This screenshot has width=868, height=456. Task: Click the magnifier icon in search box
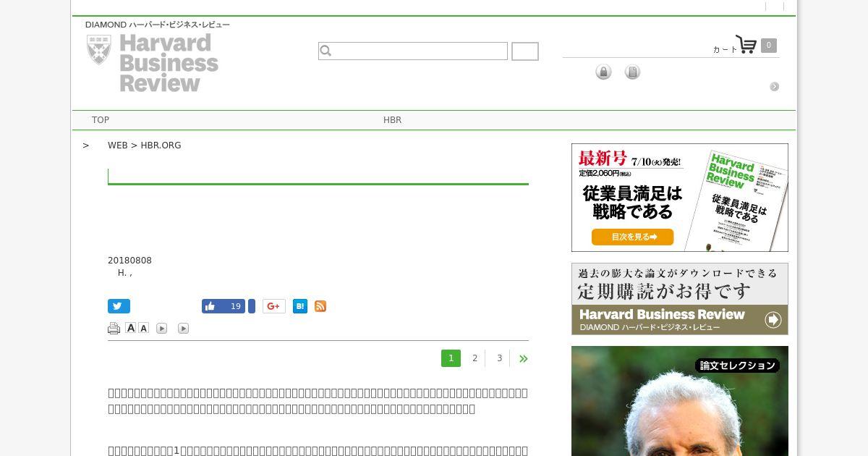pyautogui.click(x=325, y=51)
